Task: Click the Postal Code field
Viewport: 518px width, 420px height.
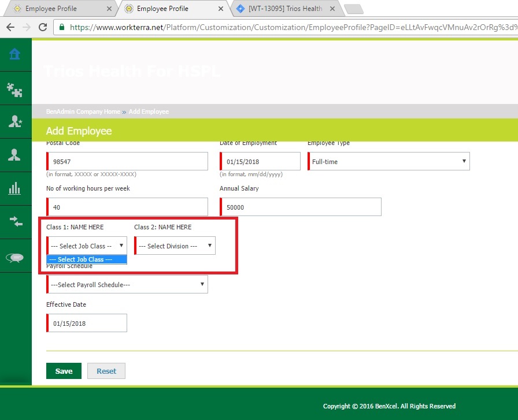Action: 127,161
